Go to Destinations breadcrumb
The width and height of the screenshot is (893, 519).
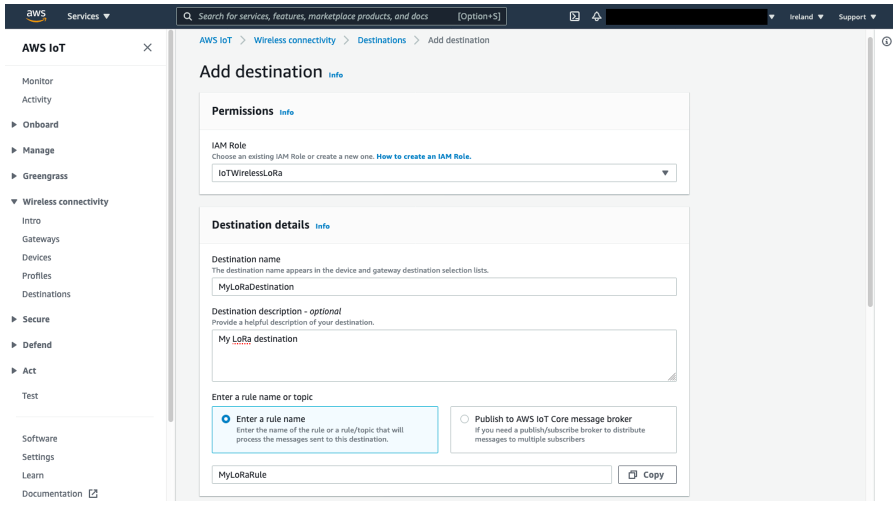(x=382, y=40)
